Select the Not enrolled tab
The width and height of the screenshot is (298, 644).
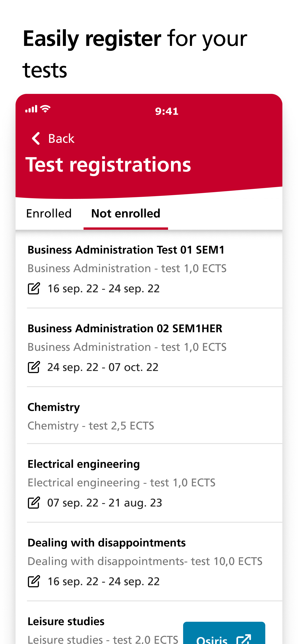point(126,214)
